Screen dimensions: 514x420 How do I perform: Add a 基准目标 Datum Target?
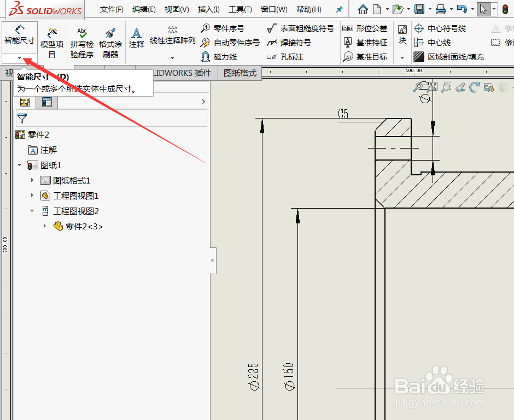pyautogui.click(x=365, y=57)
